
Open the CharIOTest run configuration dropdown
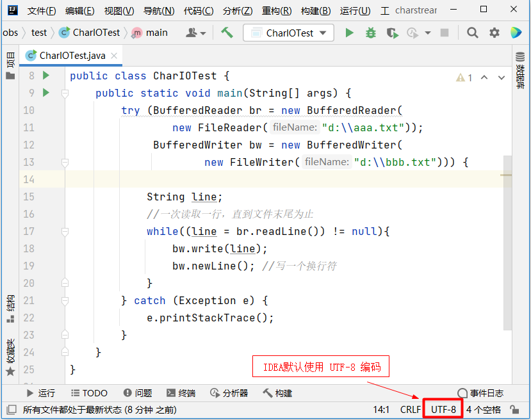coord(288,33)
